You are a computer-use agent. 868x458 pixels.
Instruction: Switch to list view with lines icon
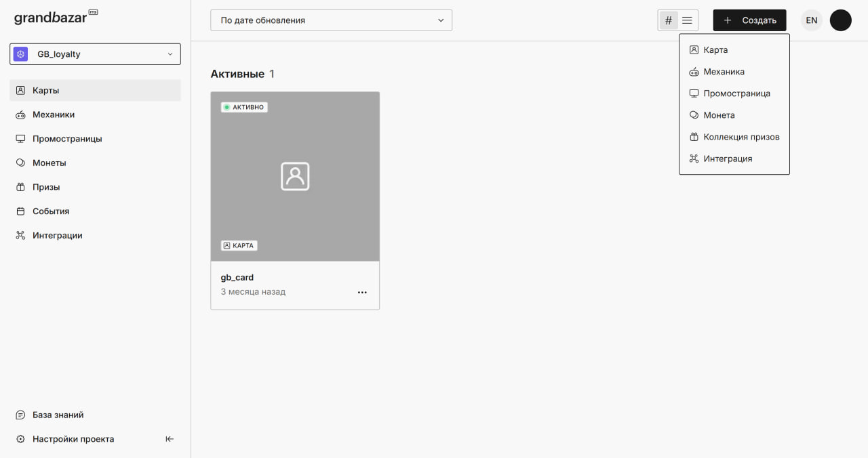pos(687,20)
